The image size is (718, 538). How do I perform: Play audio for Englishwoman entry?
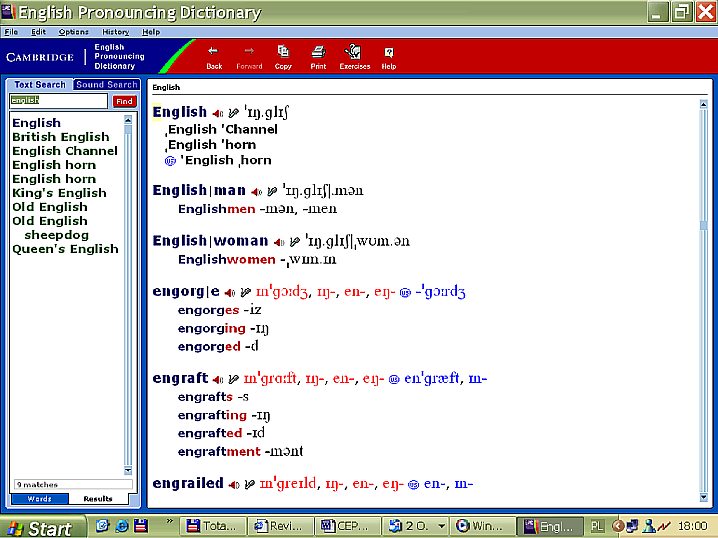click(x=279, y=242)
